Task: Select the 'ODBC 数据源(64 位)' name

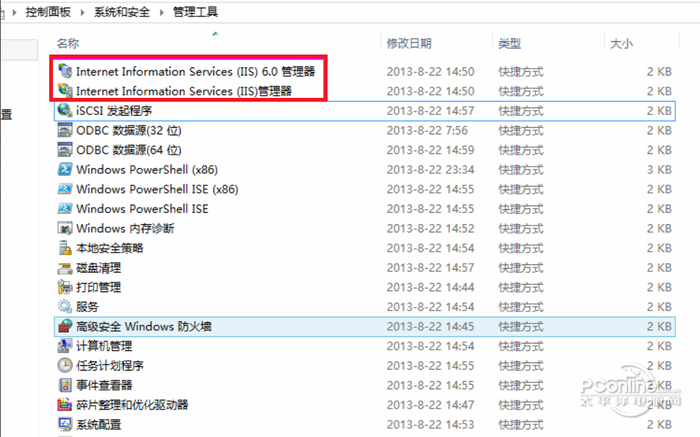Action: tap(129, 150)
